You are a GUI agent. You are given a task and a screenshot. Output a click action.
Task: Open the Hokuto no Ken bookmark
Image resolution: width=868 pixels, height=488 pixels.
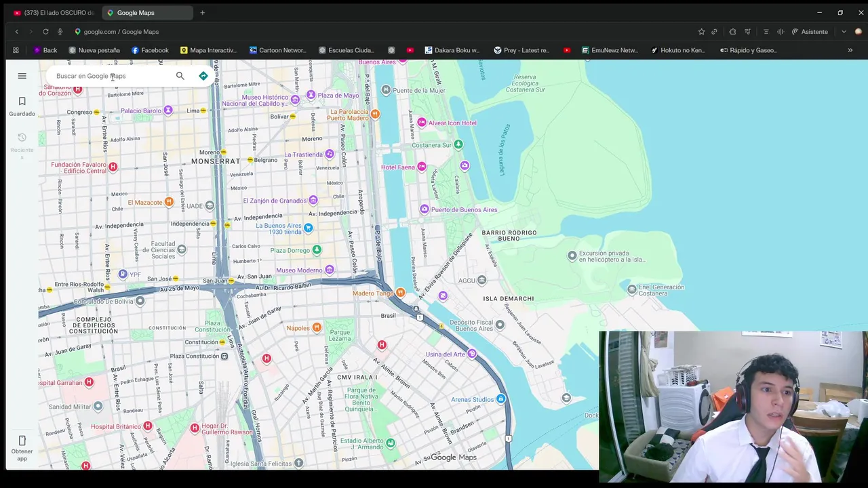click(678, 50)
